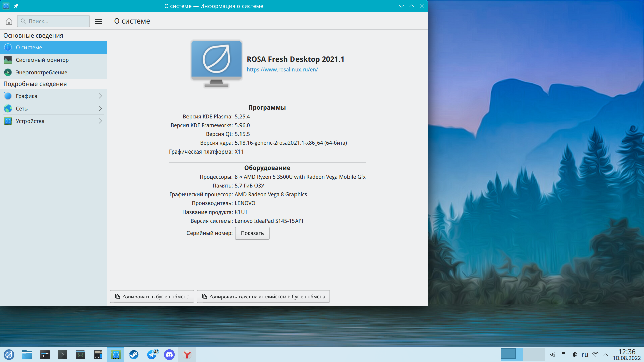This screenshot has width=644, height=362.
Task: Switch to second virtual desktop pager
Action: tap(534, 354)
